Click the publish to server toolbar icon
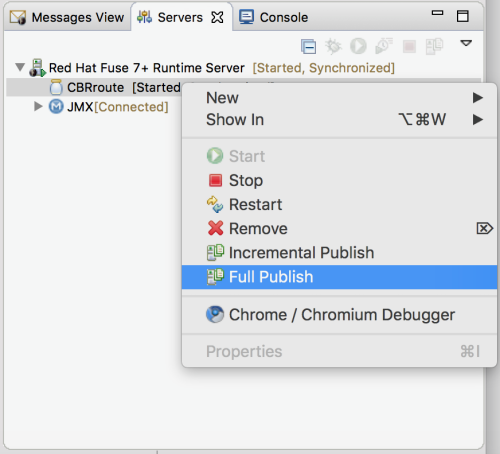Viewport: 500px width, 454px height. click(x=434, y=46)
